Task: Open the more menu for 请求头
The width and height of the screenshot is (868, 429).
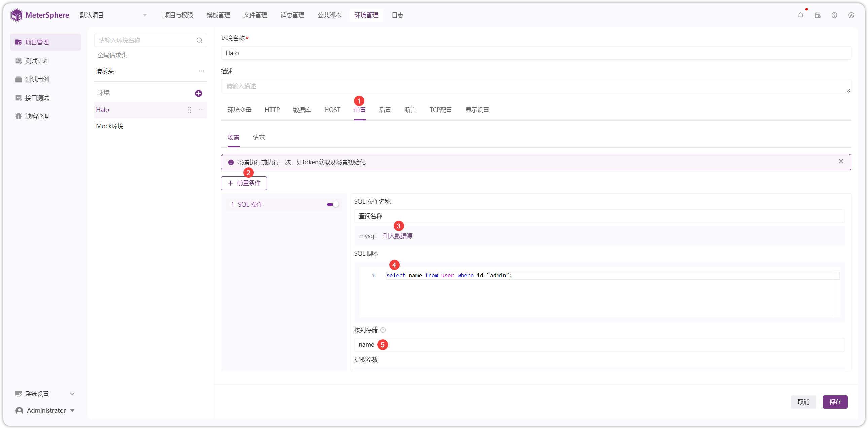Action: point(202,71)
